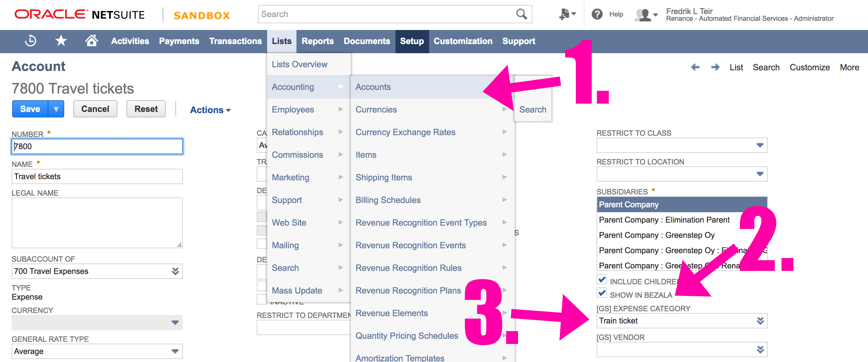
Task: Open the Transactions menu
Action: coord(236,41)
